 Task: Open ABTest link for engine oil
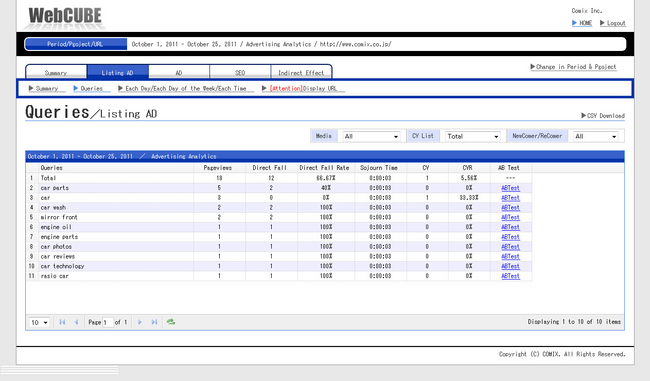[x=510, y=227]
